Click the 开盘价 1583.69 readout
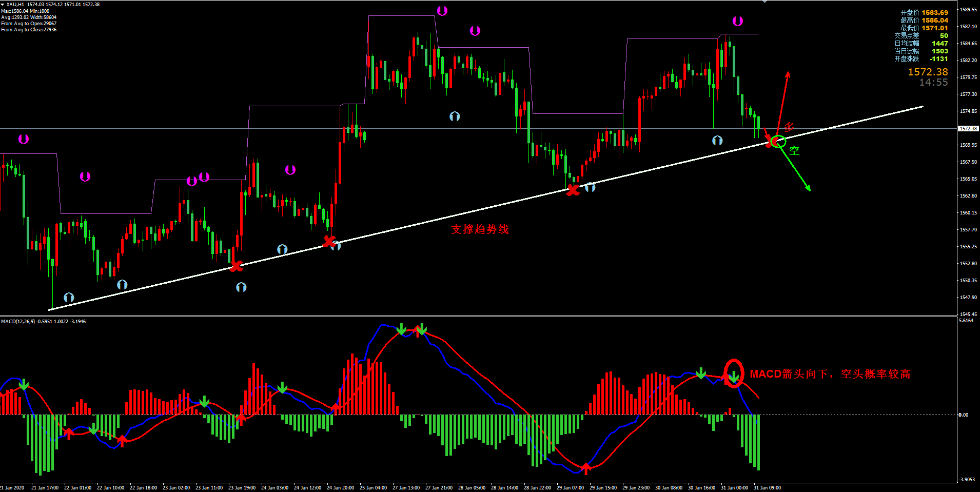The image size is (980, 492). pyautogui.click(x=924, y=12)
